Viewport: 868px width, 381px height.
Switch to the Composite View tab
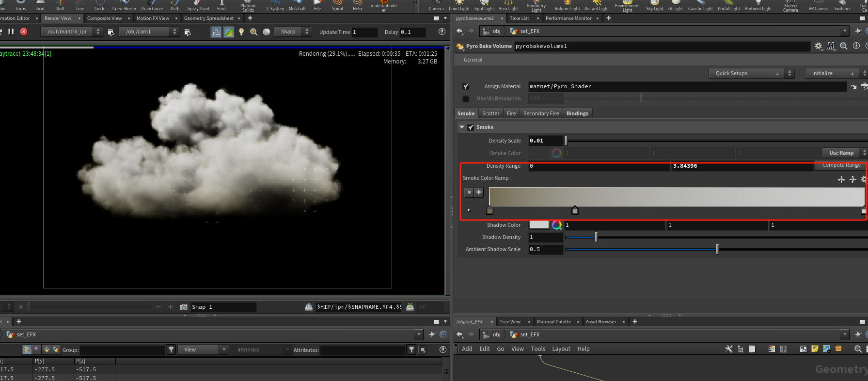click(104, 18)
